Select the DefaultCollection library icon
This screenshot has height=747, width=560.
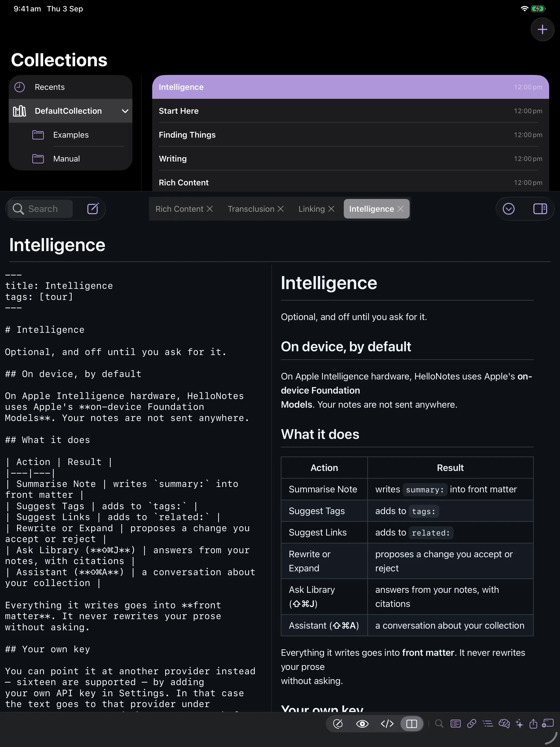pos(20,111)
